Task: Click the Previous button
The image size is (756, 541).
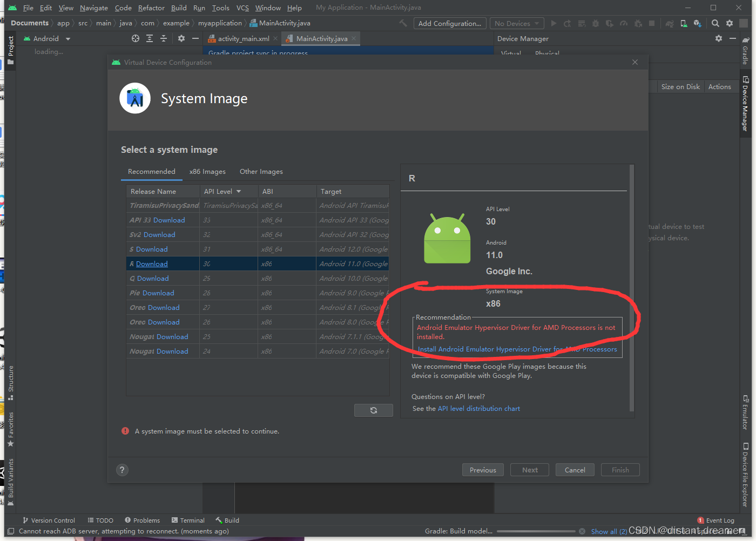Action: click(483, 470)
